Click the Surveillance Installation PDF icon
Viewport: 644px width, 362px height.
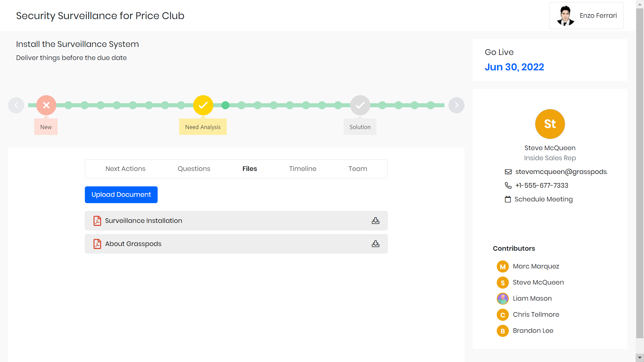(x=97, y=221)
